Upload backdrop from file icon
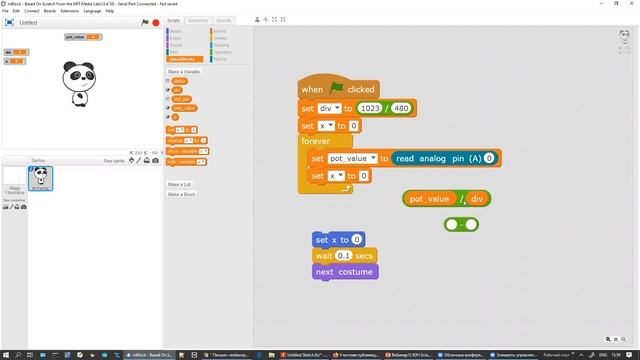Image resolution: width=640 pixels, height=360 pixels. tap(17, 207)
